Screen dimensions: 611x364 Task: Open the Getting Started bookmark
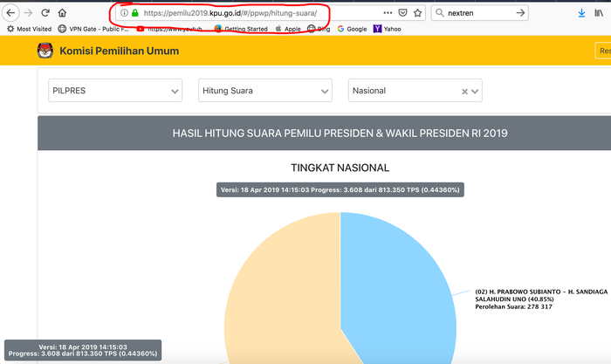(241, 29)
